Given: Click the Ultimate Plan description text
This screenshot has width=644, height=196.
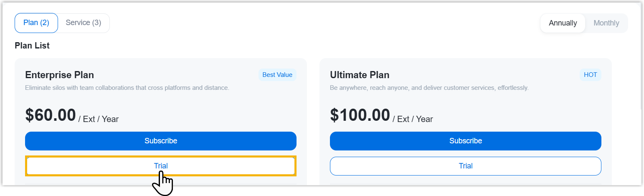Looking at the screenshot, I should pyautogui.click(x=429, y=88).
